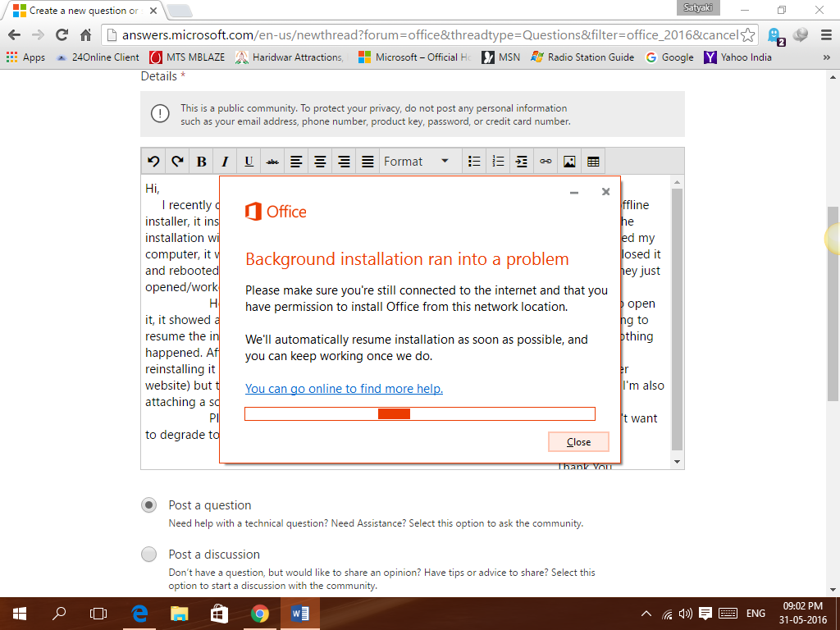Click editor scrollbar down arrow
Screen dimensions: 840x630
pos(677,462)
